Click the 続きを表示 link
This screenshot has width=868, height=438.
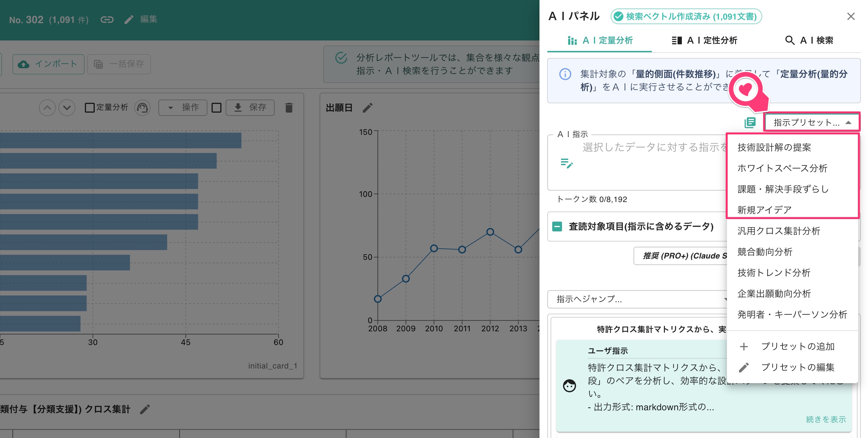(x=826, y=419)
